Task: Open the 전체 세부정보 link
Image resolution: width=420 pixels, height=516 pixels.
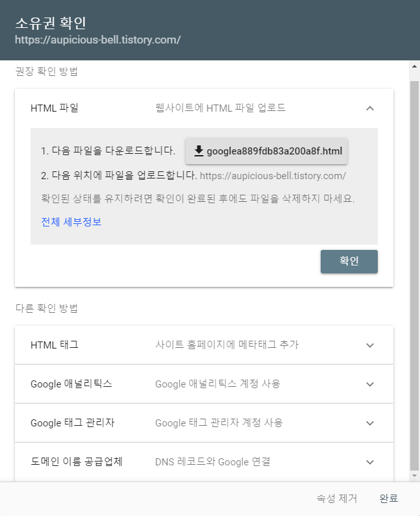Action: pyautogui.click(x=71, y=222)
